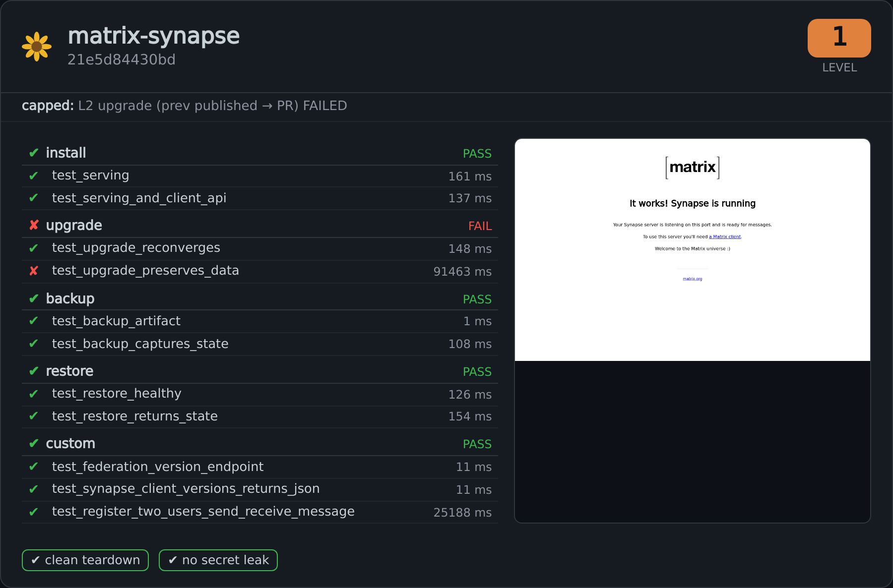Click the commit hash 21e5d84430bd

tap(122, 59)
